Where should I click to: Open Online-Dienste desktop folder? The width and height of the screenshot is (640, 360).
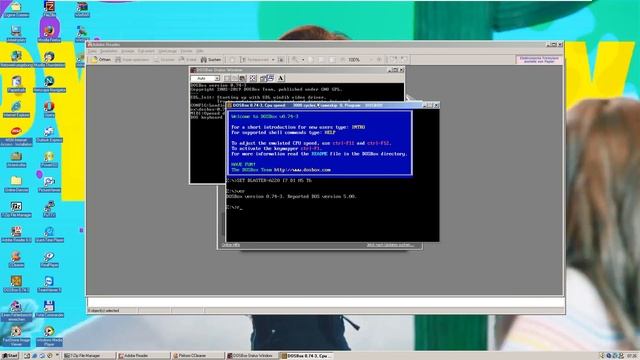[x=16, y=184]
